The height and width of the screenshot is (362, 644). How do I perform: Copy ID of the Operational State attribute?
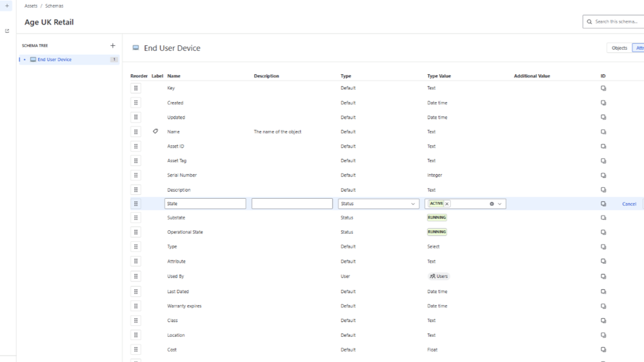coord(603,232)
